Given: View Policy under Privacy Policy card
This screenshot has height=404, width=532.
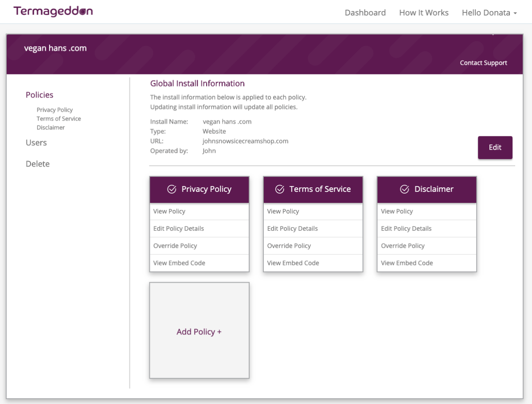Looking at the screenshot, I should 199,211.
